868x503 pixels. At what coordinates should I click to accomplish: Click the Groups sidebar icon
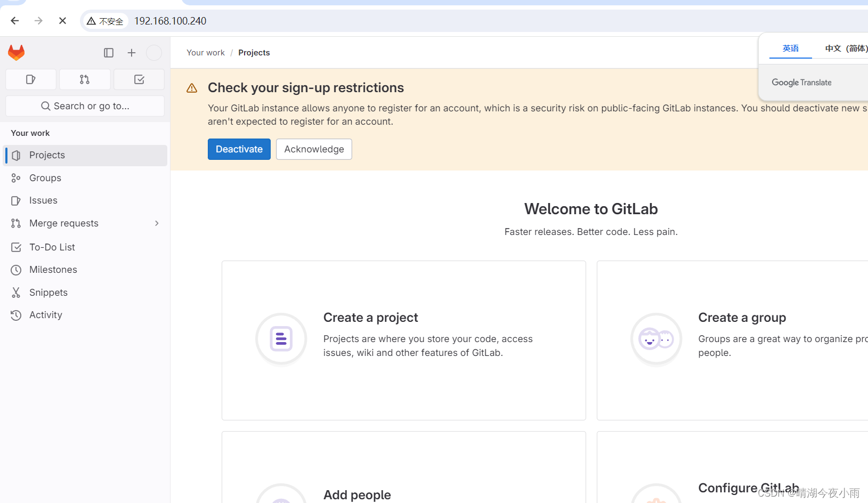pos(16,178)
